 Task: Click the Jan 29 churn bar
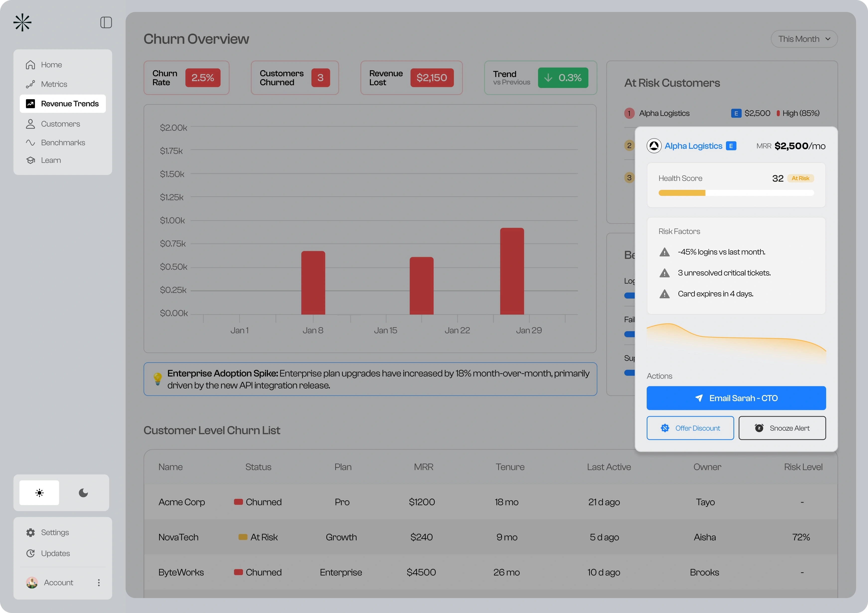coord(512,271)
